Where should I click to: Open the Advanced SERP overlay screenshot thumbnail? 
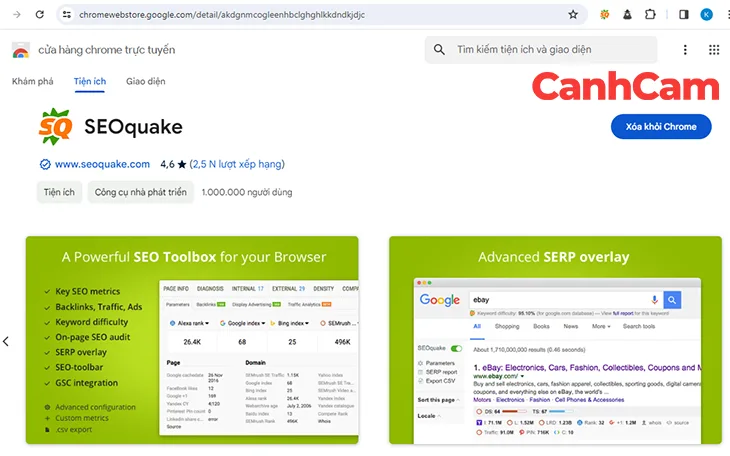tap(555, 340)
